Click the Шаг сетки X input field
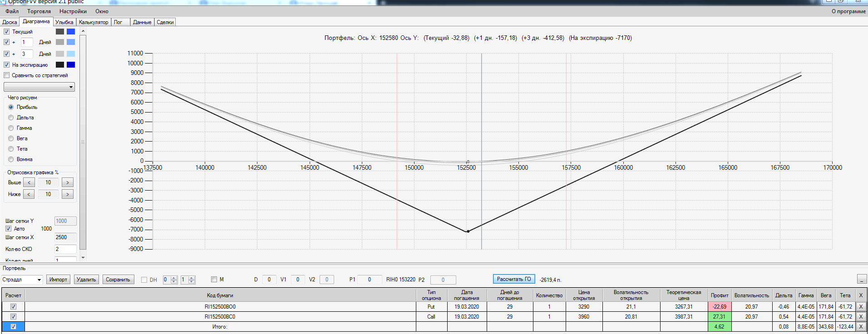This screenshot has height=334, width=868. coord(65,237)
